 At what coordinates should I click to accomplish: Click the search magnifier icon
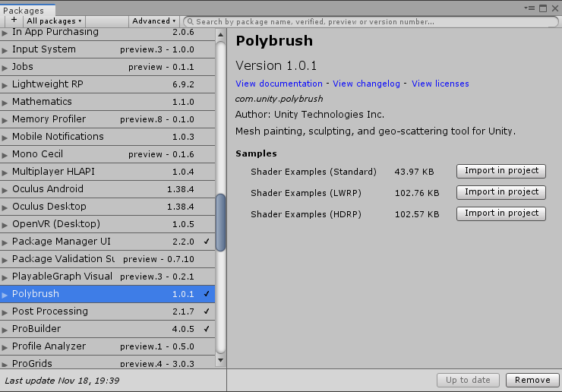click(188, 22)
